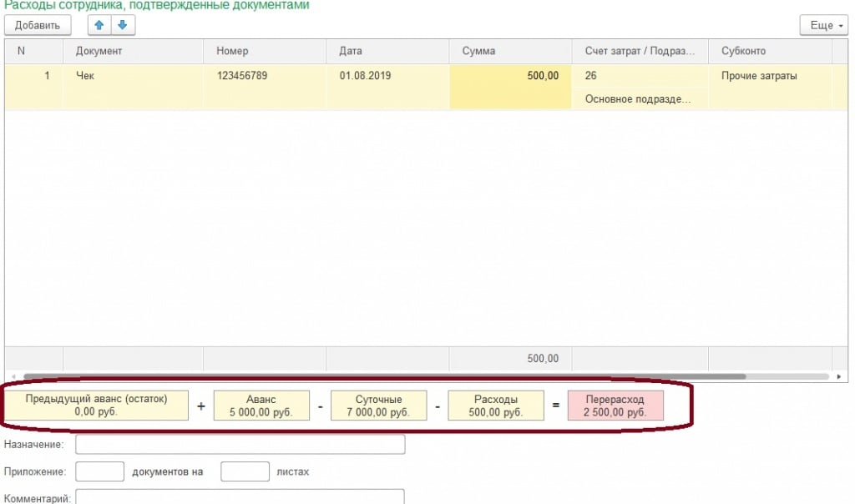
Task: Click the pink Перерасход 2 500,00 box
Action: (615, 406)
